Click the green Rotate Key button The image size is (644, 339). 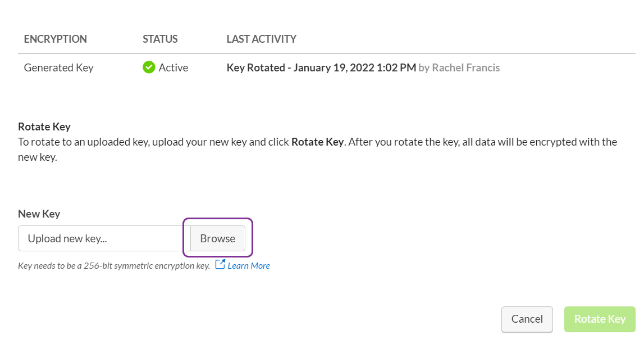[x=600, y=319]
